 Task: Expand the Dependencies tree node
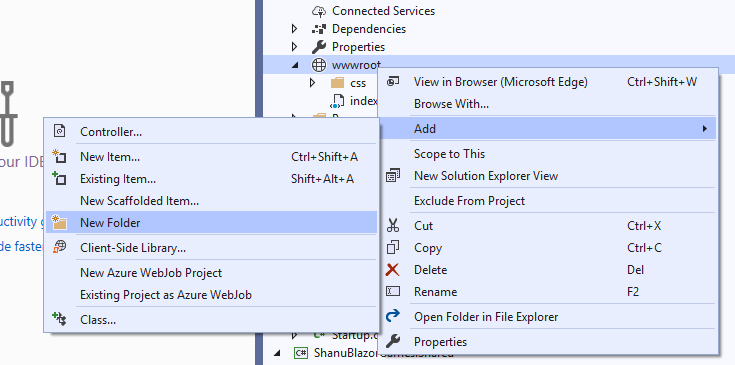[294, 29]
